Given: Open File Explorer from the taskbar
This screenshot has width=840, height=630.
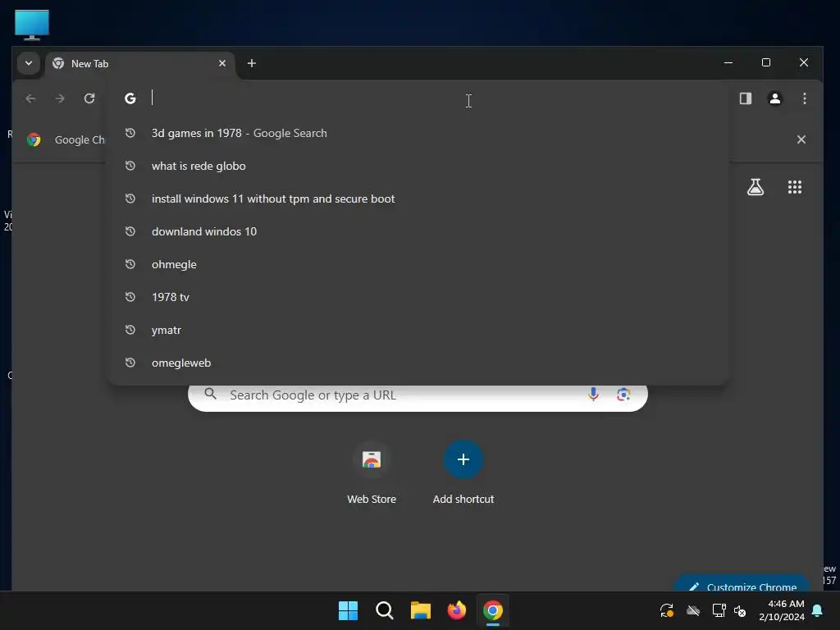Looking at the screenshot, I should 421,610.
